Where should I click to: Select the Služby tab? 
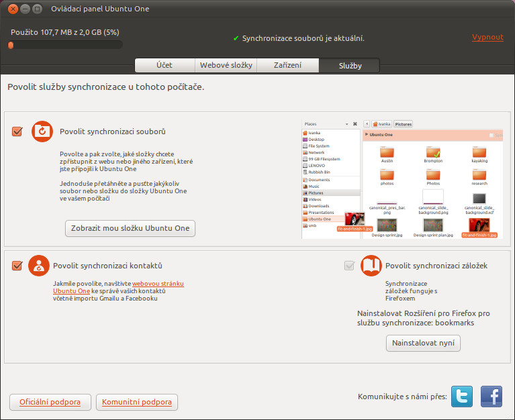[x=349, y=65]
